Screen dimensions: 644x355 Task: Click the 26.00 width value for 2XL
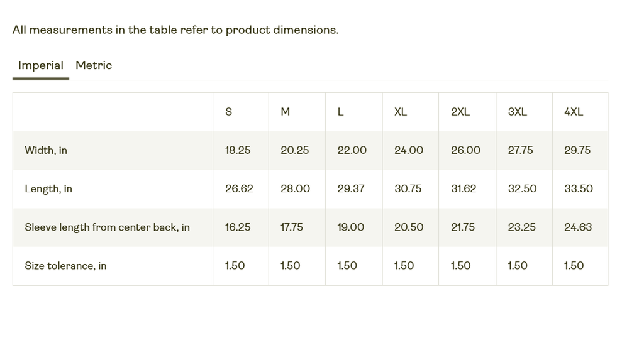click(465, 150)
